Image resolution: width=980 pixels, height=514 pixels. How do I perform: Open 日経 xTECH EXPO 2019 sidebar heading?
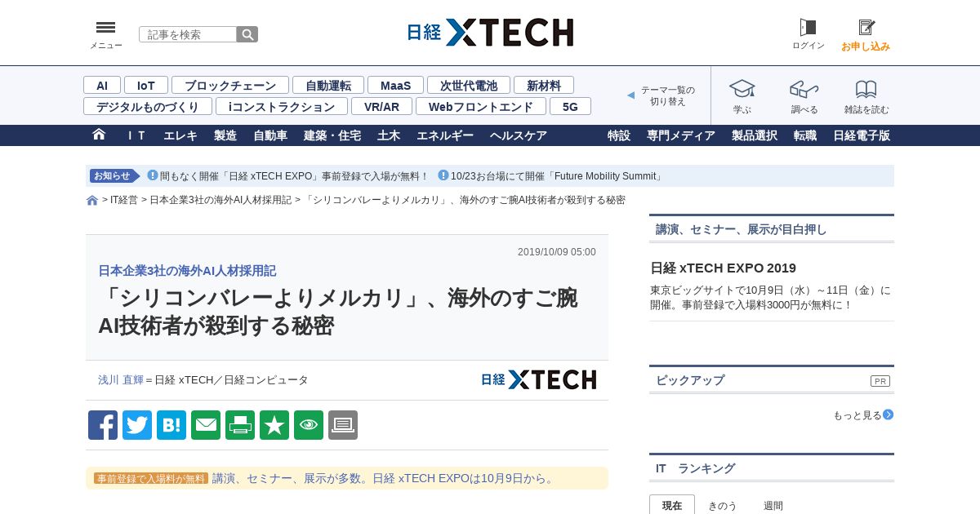coord(723,268)
